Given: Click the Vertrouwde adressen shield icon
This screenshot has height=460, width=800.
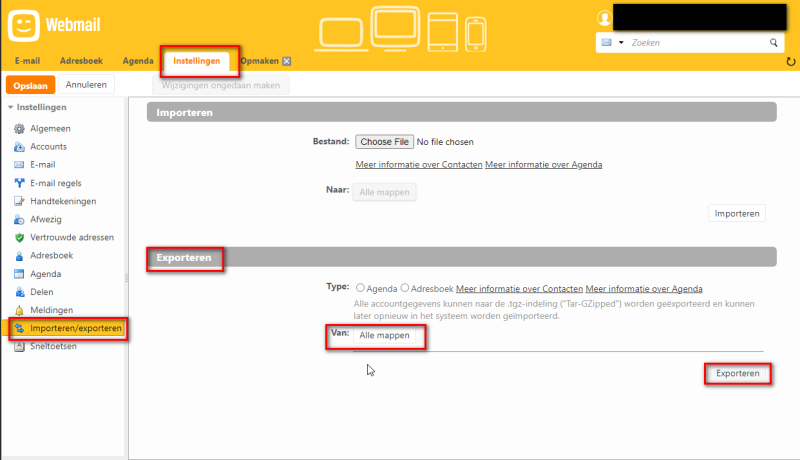Looking at the screenshot, I should [x=19, y=238].
